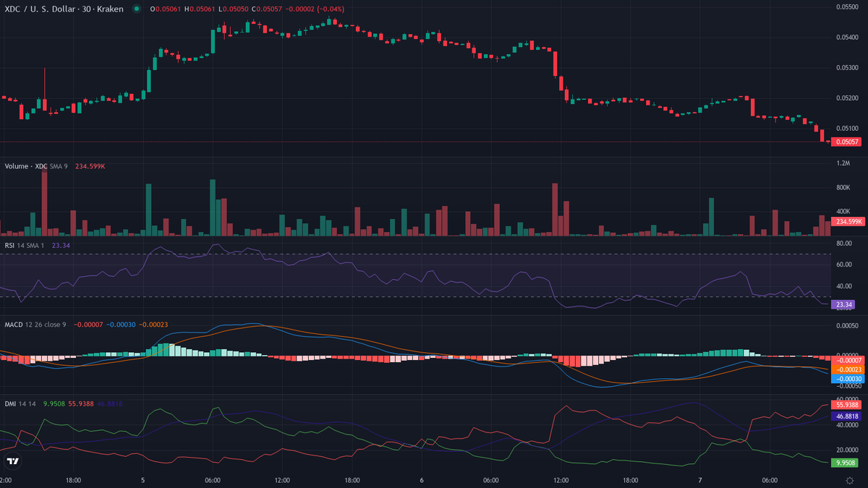Open the XDC / U. S. Dollar symbol title
868x488 pixels.
[64, 9]
